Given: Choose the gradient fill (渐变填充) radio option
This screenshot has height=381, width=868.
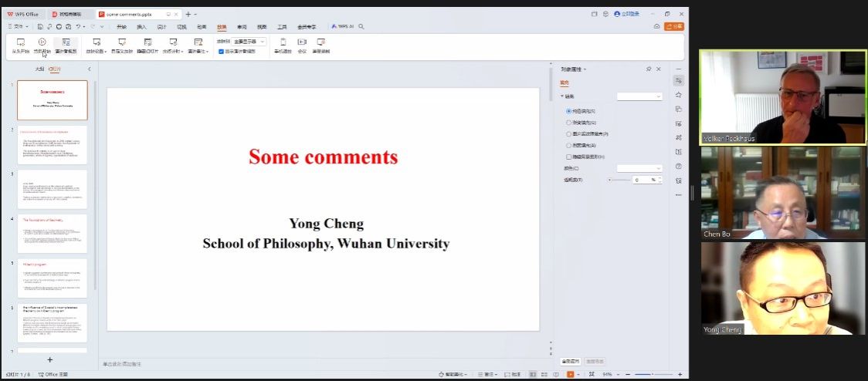Looking at the screenshot, I should [569, 122].
